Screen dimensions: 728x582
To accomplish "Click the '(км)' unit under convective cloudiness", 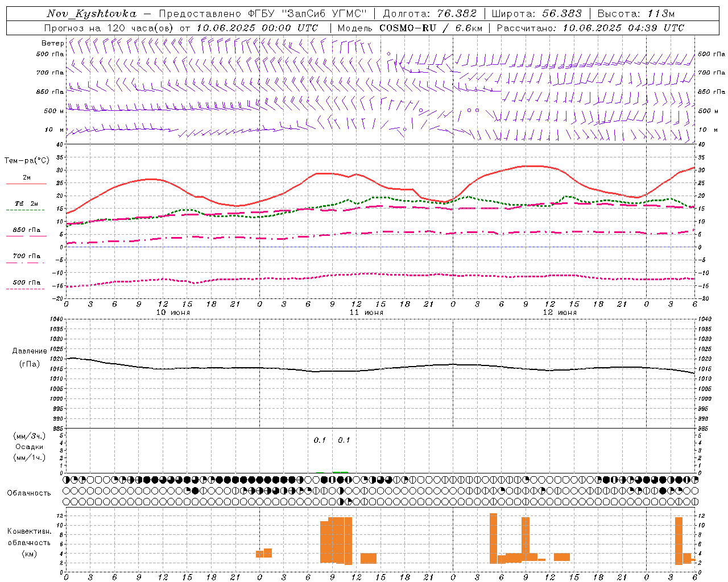I will (x=30, y=554).
